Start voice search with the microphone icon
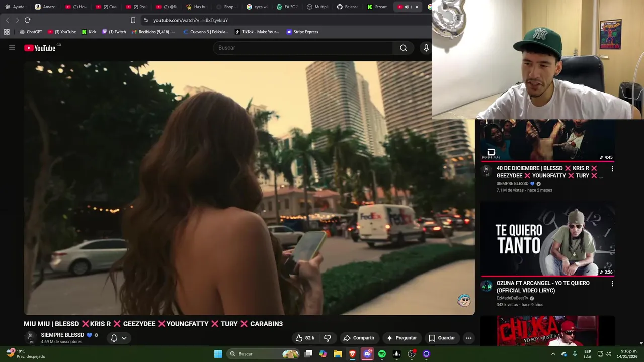The height and width of the screenshot is (362, 644). [426, 48]
